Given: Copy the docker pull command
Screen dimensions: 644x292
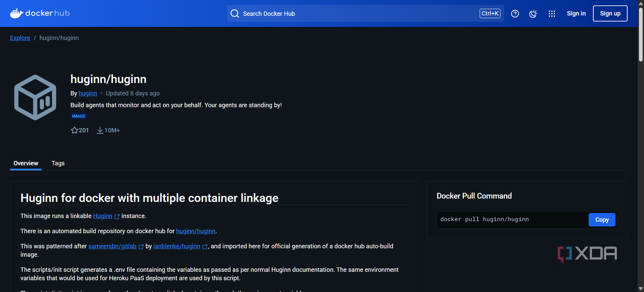Looking at the screenshot, I should [602, 219].
